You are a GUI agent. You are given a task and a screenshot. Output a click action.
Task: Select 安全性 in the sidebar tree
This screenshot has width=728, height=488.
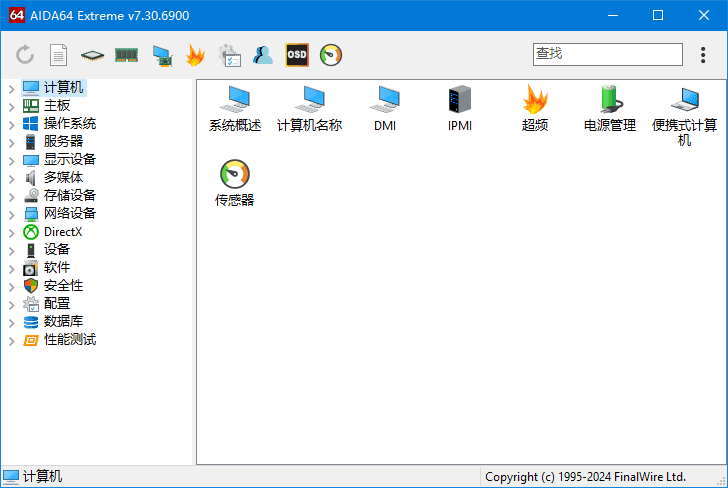click(x=63, y=285)
